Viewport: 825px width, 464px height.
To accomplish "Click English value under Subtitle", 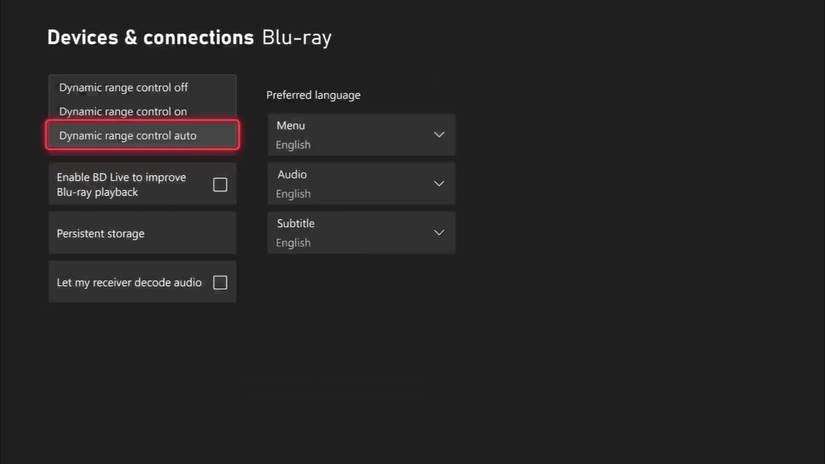I will (x=293, y=243).
